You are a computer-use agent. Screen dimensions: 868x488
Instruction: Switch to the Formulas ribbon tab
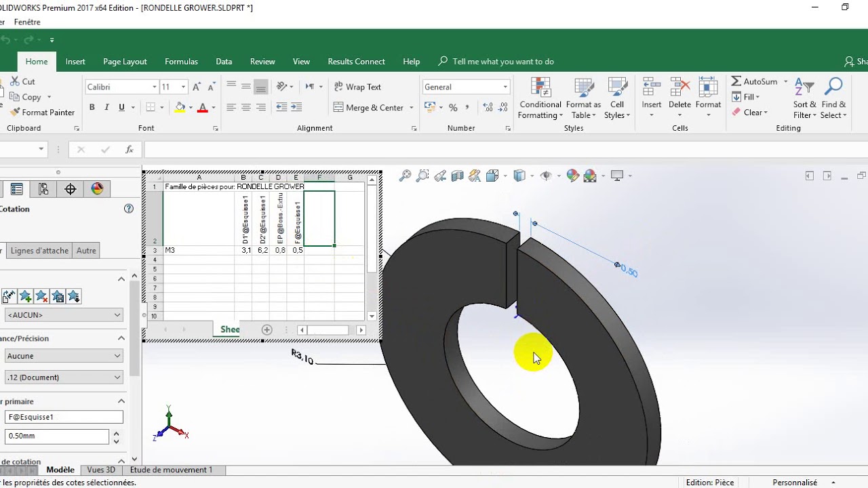182,62
